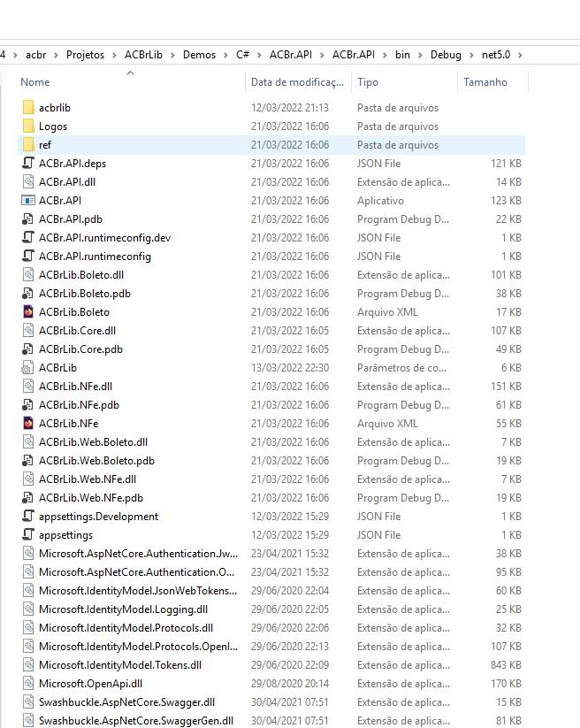Select Microsoft.IdentityModel.JsonWebTokens... file name
This screenshot has width=580, height=728.
(138, 591)
